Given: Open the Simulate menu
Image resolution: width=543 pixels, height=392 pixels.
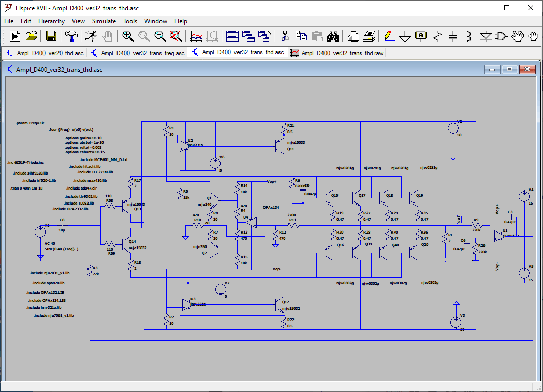Looking at the screenshot, I should pos(104,21).
